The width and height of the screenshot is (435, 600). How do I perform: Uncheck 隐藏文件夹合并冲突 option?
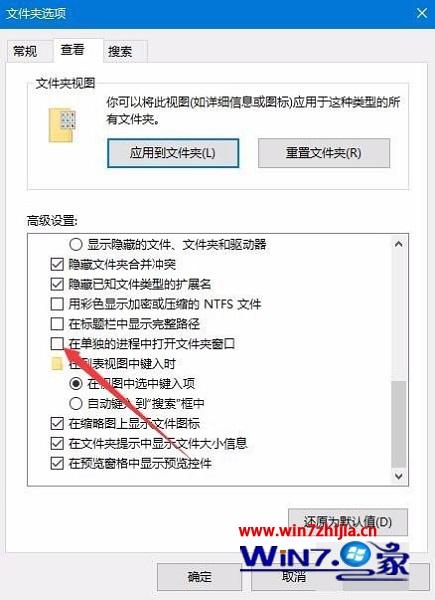(x=57, y=264)
